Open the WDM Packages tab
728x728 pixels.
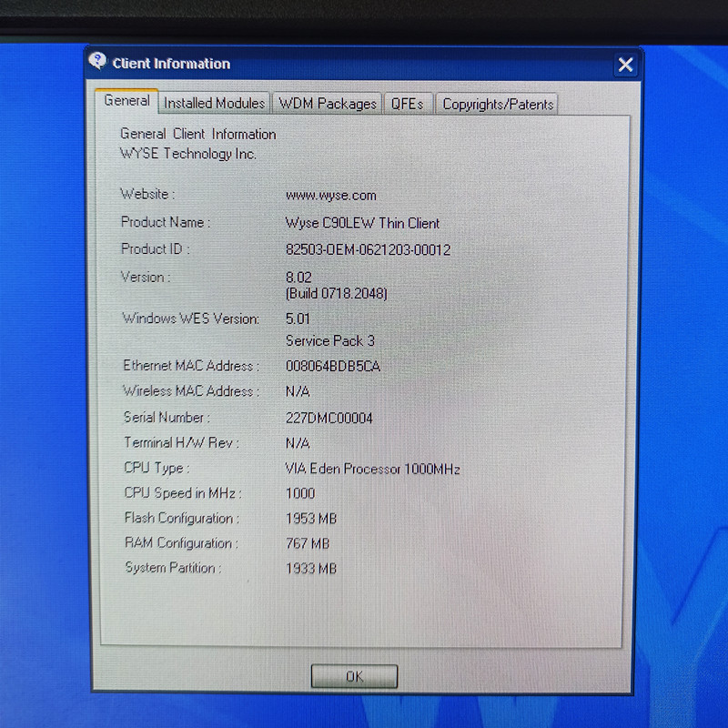(x=328, y=104)
